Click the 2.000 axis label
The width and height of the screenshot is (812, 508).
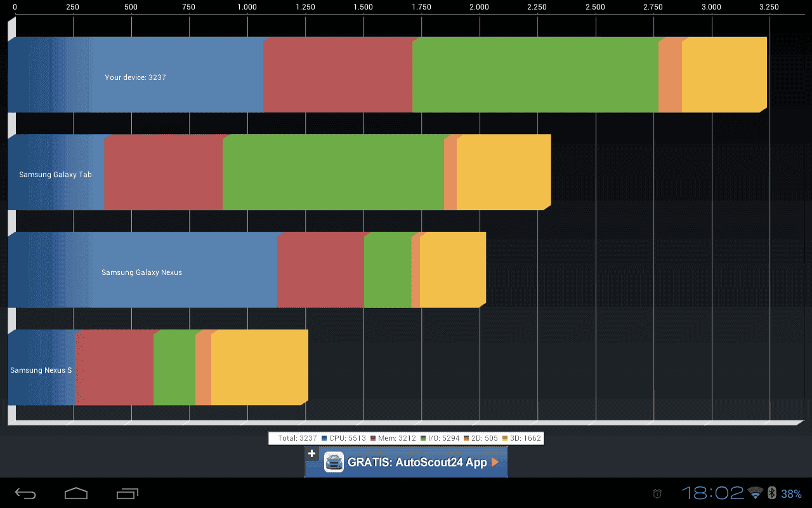tap(479, 7)
